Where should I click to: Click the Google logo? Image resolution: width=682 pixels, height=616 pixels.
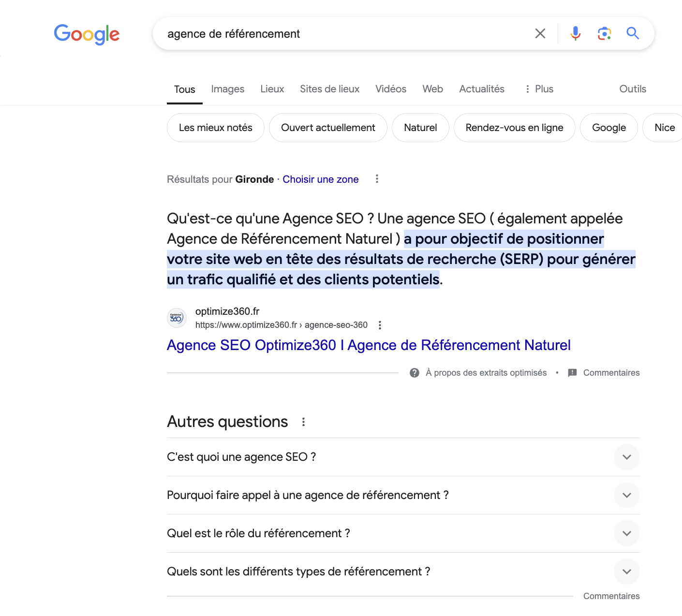point(87,34)
